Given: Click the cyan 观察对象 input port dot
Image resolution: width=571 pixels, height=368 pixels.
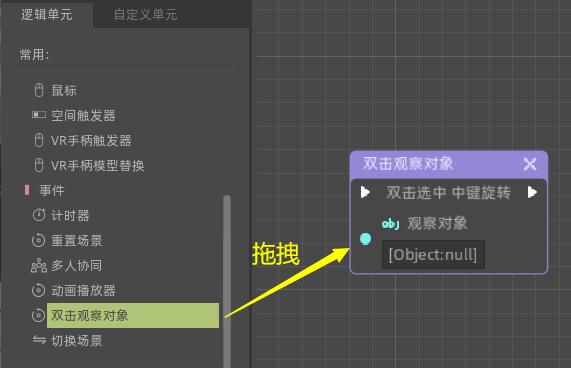Looking at the screenshot, I should click(x=365, y=239).
